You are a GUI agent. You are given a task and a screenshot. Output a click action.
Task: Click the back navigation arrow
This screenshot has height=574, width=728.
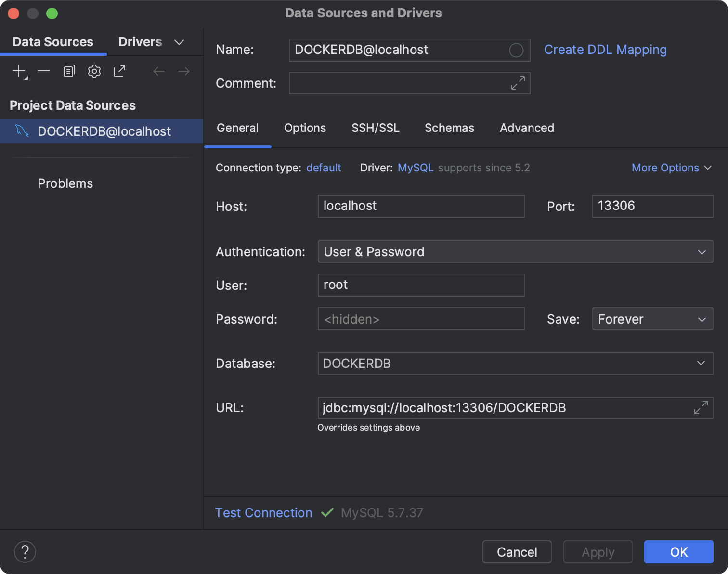[159, 71]
